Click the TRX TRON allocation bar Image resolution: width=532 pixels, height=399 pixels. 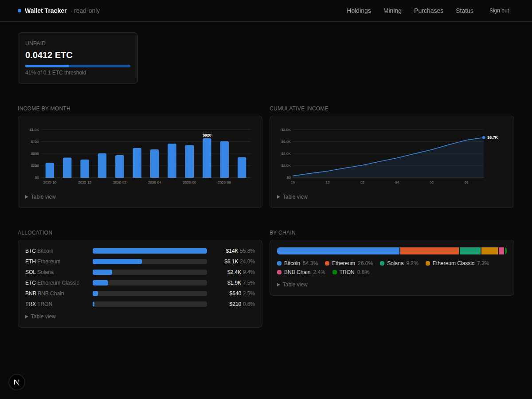coord(150,304)
